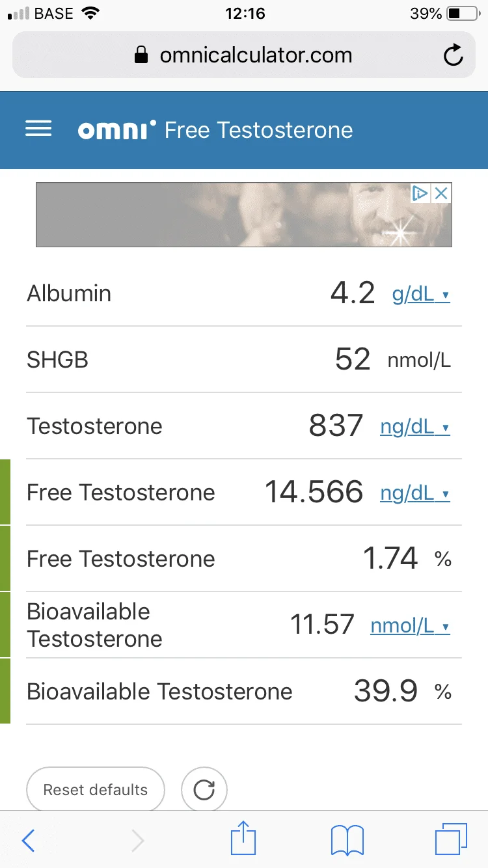Click the circular reload calculator button

(204, 790)
